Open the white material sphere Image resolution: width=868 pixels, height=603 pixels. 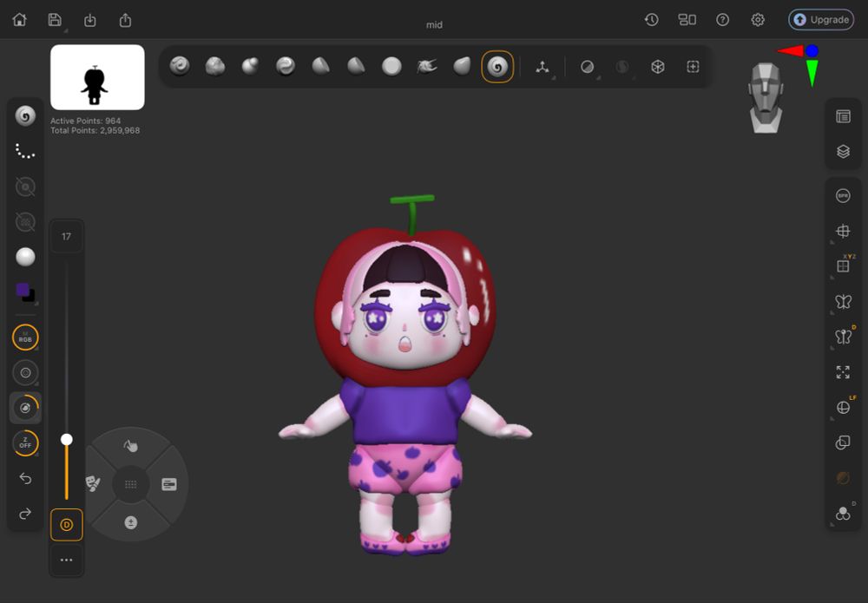(x=25, y=257)
